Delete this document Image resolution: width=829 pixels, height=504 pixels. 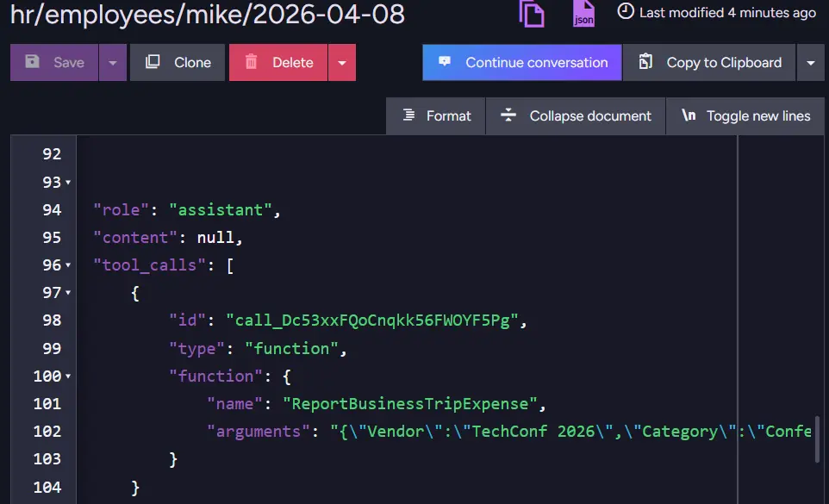[278, 62]
